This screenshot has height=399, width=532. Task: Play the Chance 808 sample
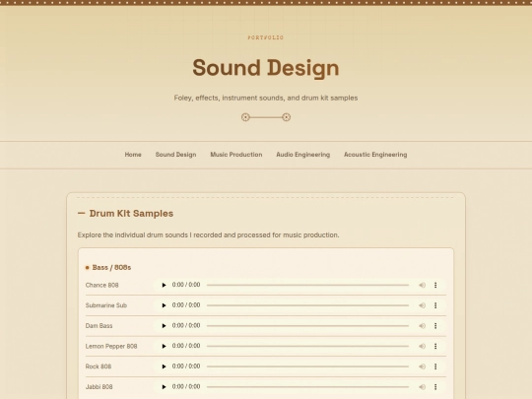click(164, 285)
